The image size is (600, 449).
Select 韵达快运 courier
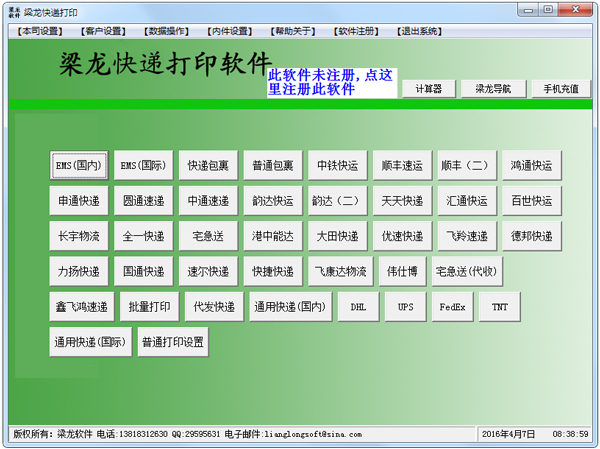pos(273,201)
